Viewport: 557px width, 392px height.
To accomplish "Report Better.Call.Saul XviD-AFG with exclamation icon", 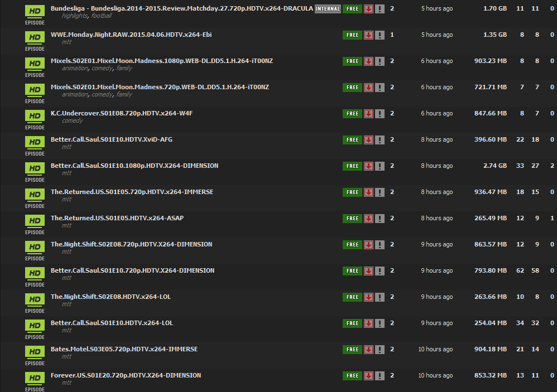I will tap(380, 140).
